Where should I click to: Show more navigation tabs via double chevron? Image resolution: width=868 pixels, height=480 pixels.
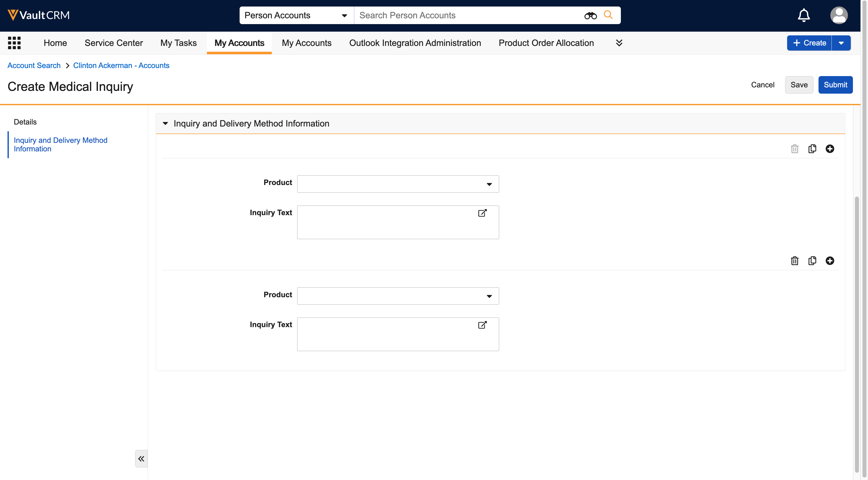point(619,43)
